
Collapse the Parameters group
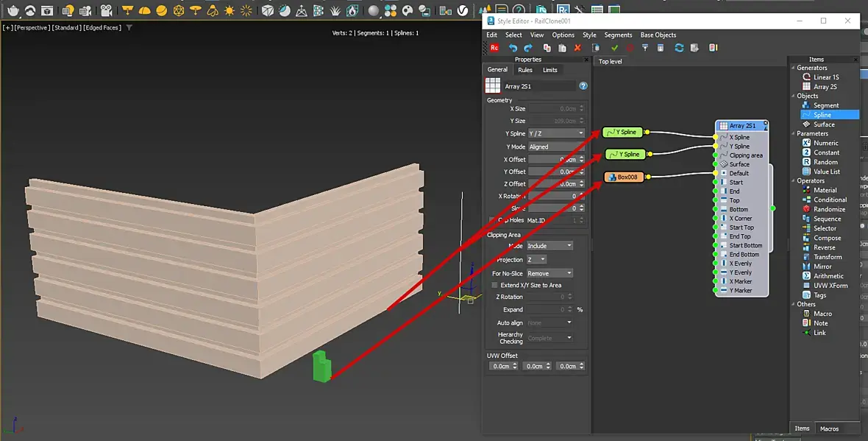tap(793, 133)
